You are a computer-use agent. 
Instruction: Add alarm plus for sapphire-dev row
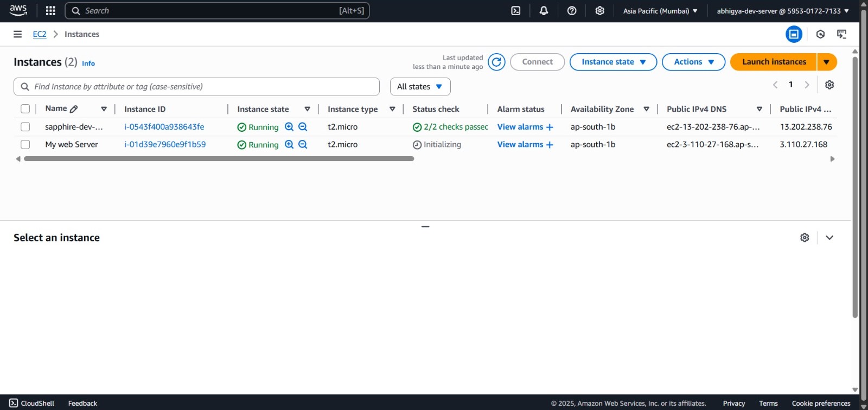[x=550, y=127]
